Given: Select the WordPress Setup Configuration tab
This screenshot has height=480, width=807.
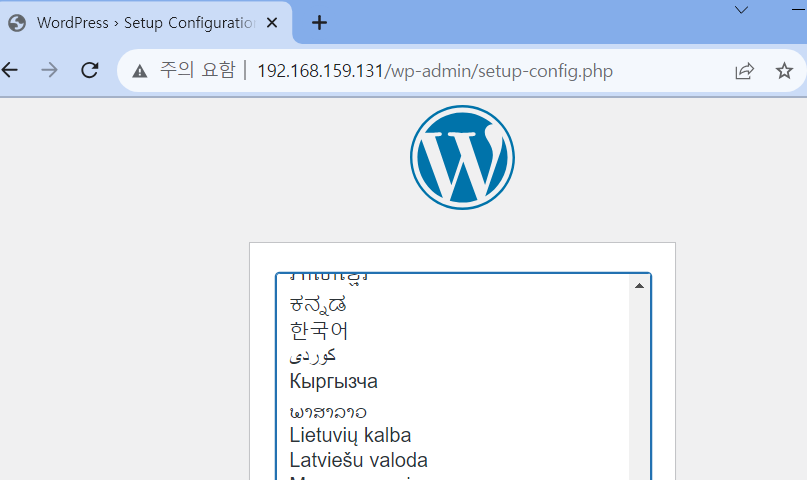Looking at the screenshot, I should [146, 23].
